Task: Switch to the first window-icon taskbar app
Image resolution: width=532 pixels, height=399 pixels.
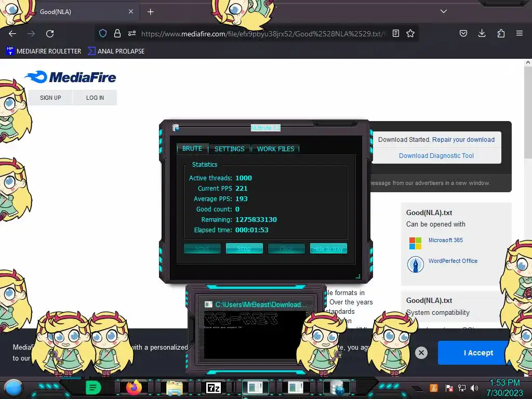Action: (255, 388)
